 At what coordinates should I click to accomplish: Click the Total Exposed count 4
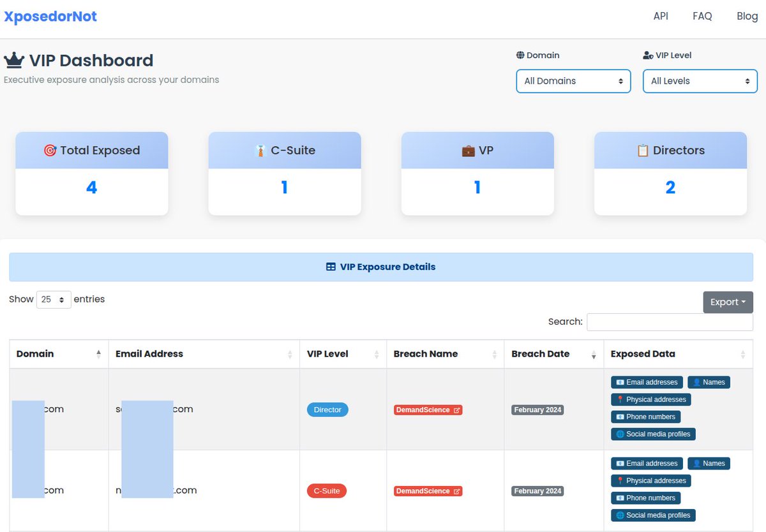click(x=92, y=188)
